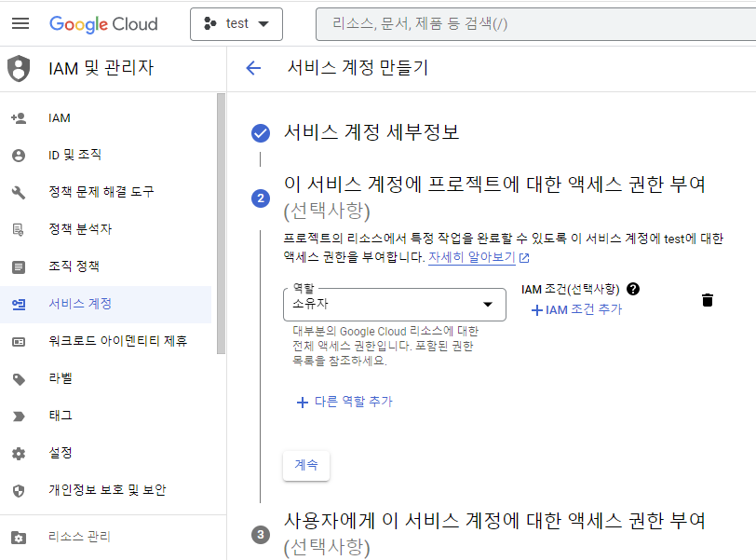Open 개인정보 보호 및 보안 in the sidebar

(x=105, y=490)
